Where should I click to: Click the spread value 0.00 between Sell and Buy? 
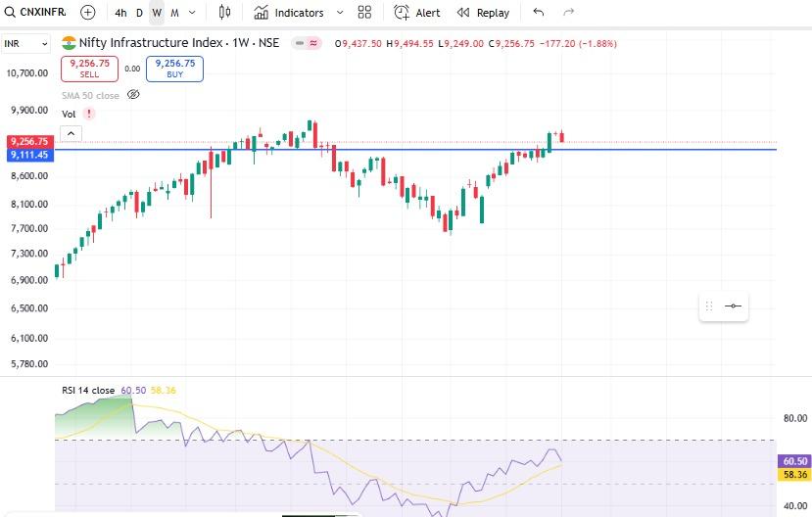132,69
